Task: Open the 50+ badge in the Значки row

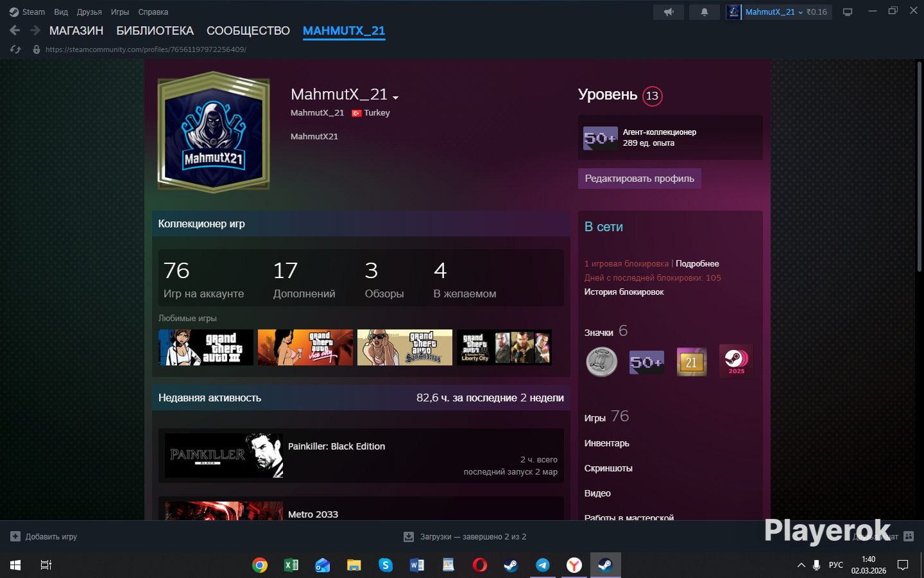Action: (x=646, y=362)
